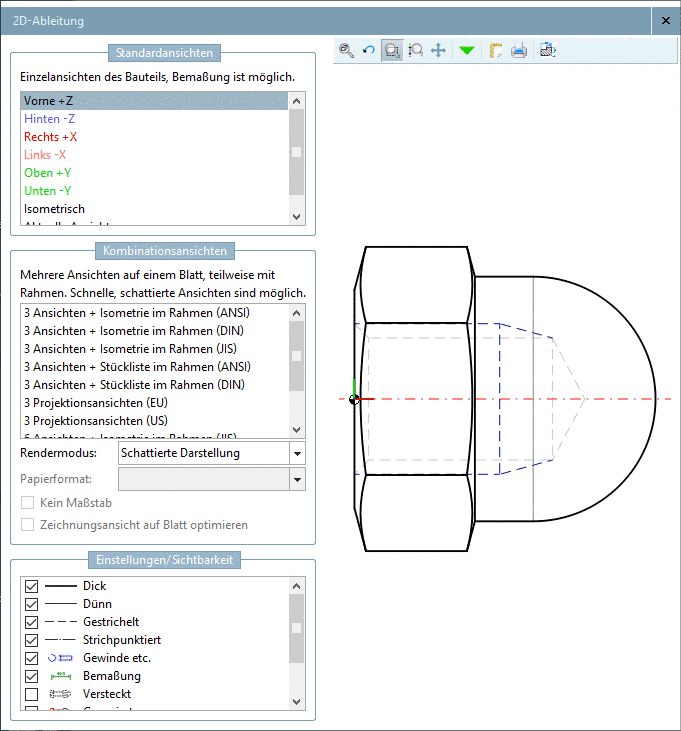681x731 pixels.
Task: Click the ruler page dimension icon
Action: click(495, 50)
